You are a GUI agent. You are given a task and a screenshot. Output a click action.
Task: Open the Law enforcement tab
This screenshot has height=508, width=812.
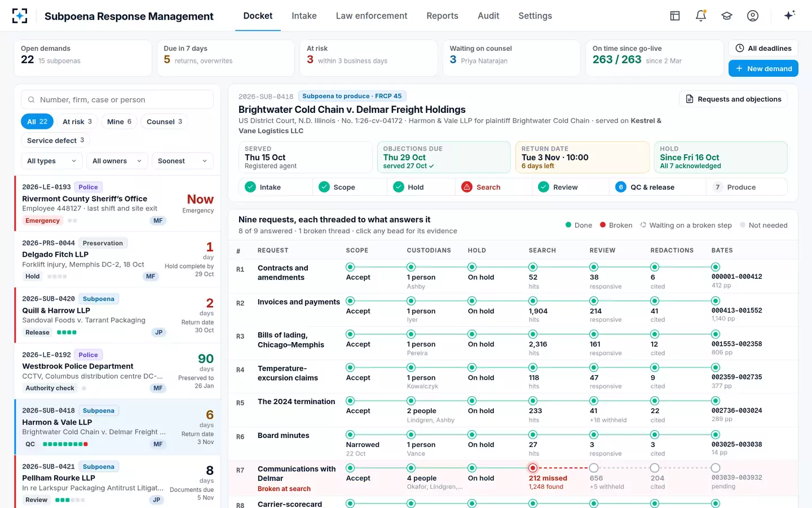tap(372, 16)
